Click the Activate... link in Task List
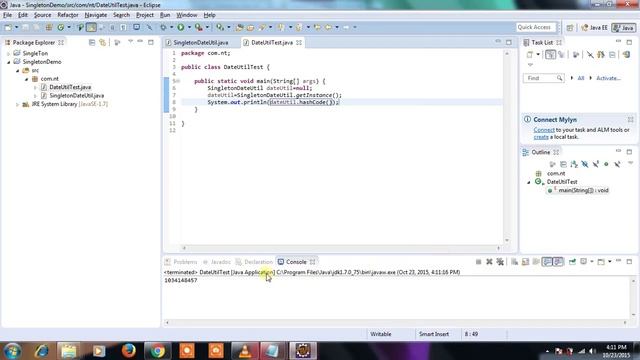This screenshot has width=640, height=360. pyautogui.click(x=608, y=78)
